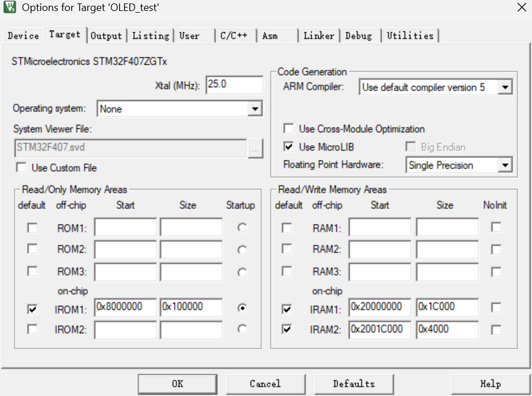
Task: Check the RAM3 default checkbox
Action: [287, 271]
